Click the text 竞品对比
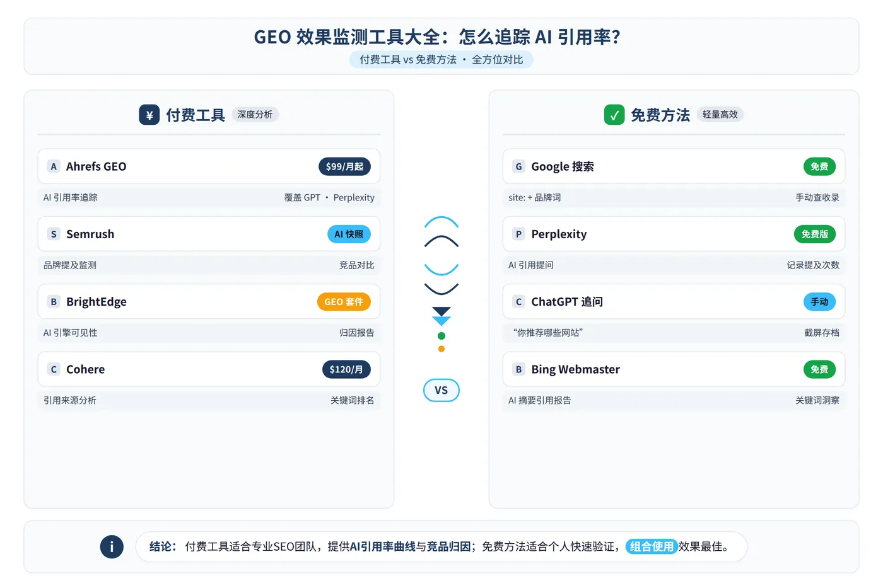 (357, 265)
